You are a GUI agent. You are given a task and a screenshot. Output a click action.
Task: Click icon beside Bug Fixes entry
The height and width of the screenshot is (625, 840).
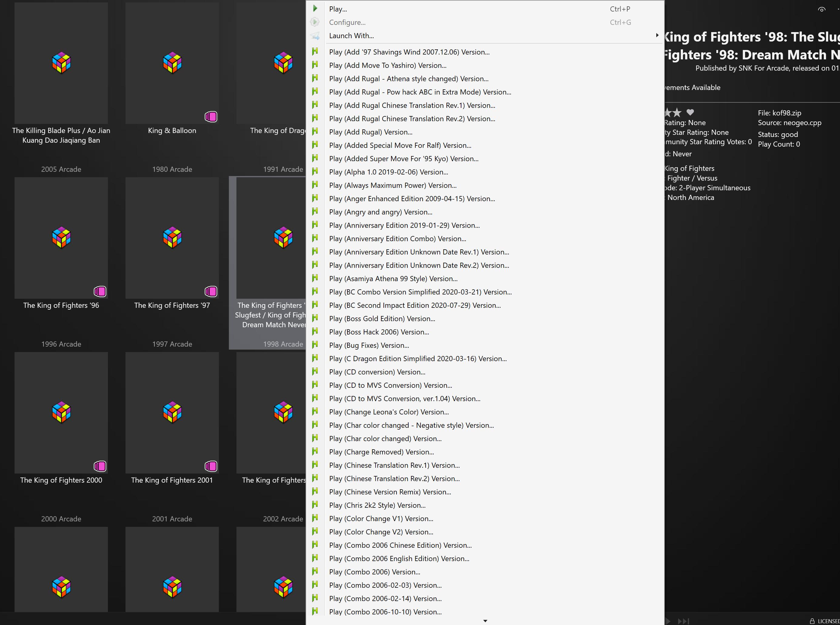click(x=315, y=345)
